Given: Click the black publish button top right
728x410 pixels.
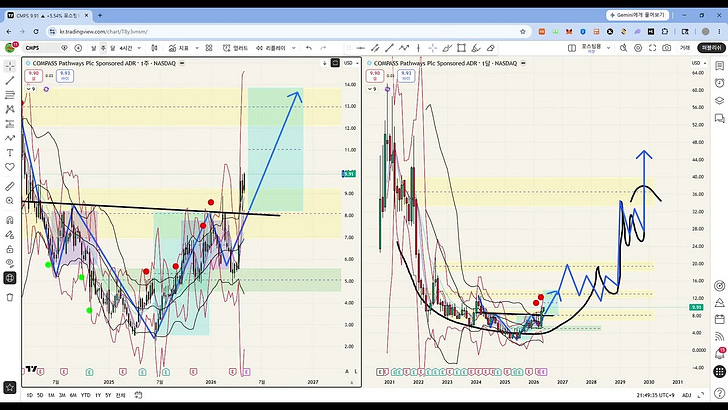Looking at the screenshot, I should (x=711, y=48).
